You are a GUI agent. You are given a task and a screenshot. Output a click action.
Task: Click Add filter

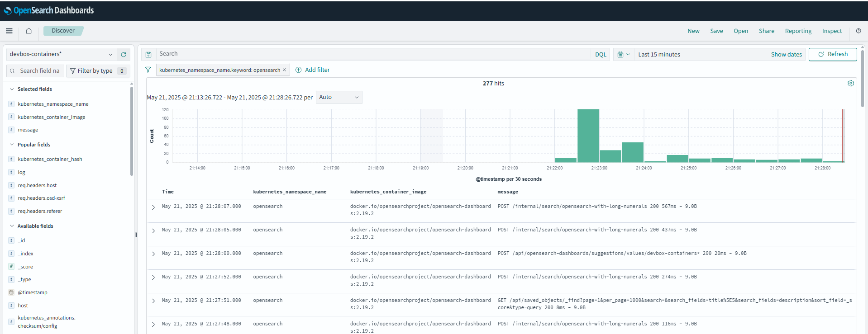tap(312, 70)
